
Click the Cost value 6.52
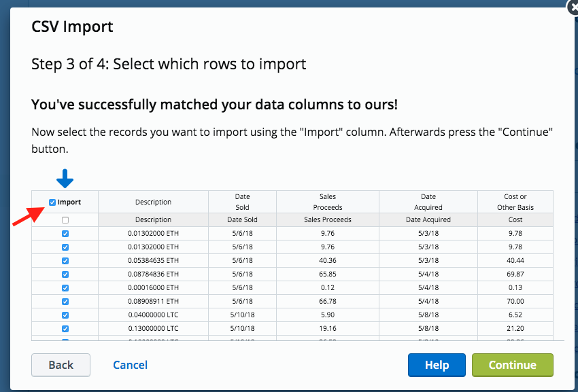coord(515,315)
